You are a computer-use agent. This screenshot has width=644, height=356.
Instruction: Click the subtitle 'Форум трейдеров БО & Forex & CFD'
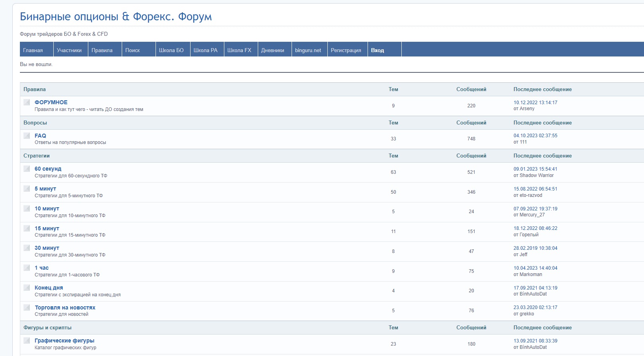pos(64,34)
